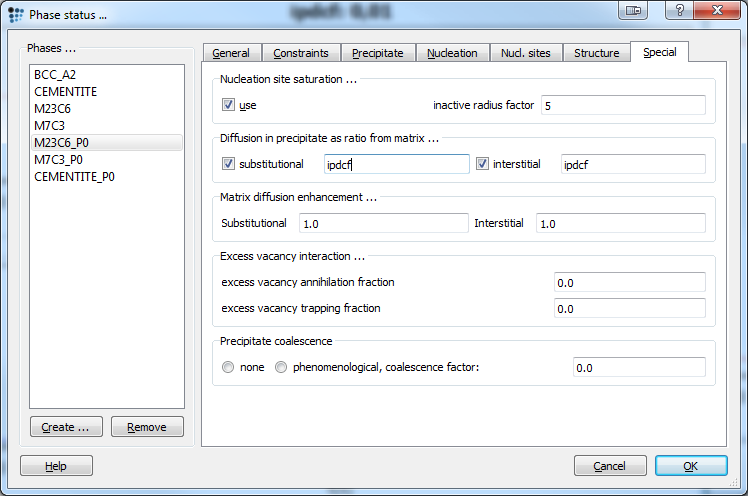Open the Structure tab

point(596,53)
